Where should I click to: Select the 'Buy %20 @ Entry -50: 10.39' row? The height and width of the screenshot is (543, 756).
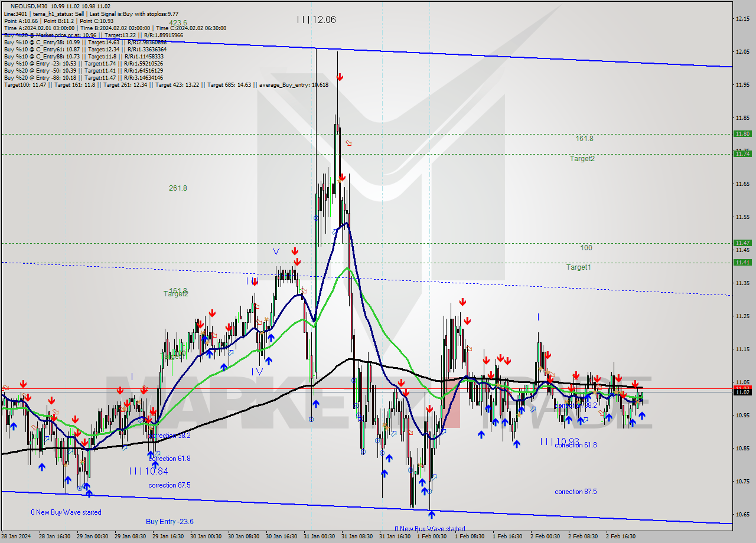tap(83, 71)
